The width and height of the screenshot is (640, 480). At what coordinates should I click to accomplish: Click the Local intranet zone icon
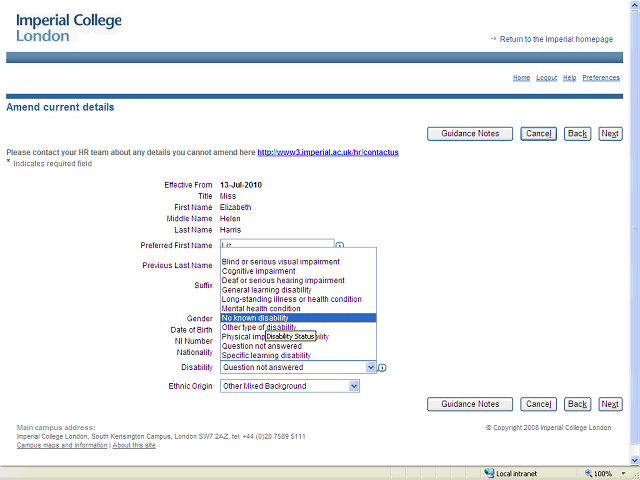(x=488, y=473)
